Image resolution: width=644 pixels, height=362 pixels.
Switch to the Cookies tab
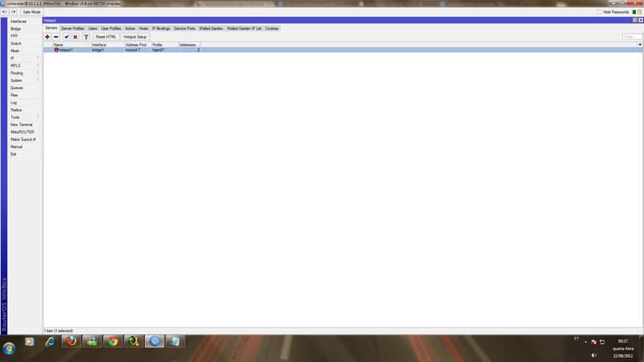pyautogui.click(x=272, y=28)
